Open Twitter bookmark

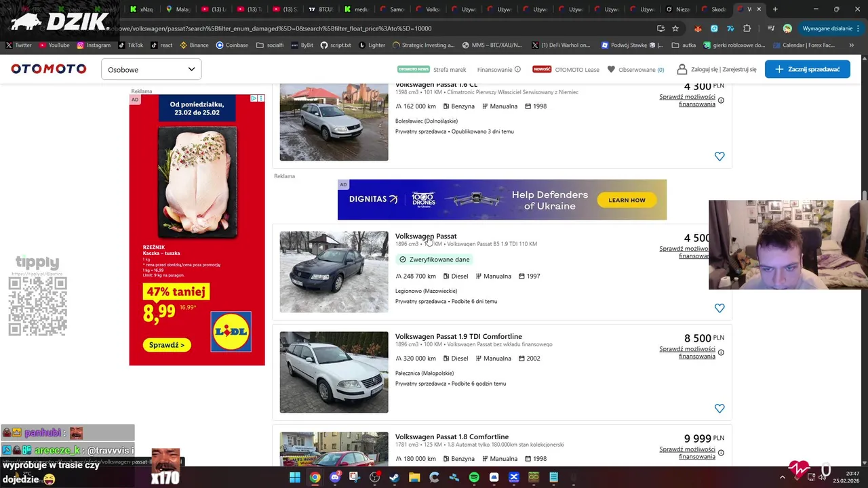tap(18, 45)
